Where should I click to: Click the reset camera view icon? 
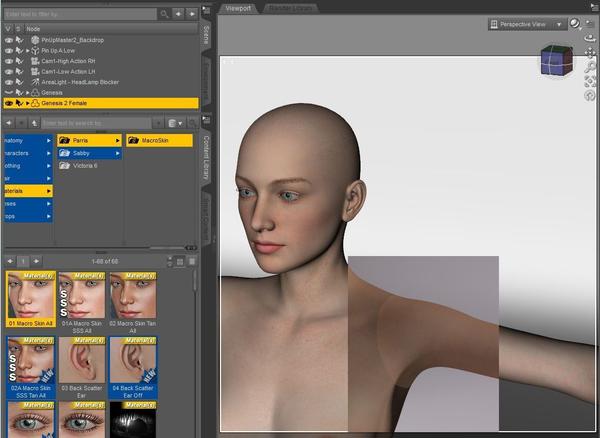[x=590, y=95]
